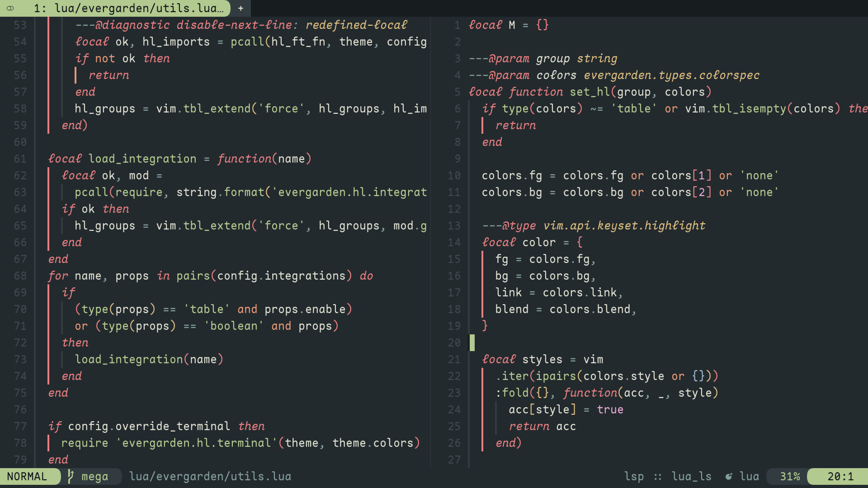
Task: Click props.enable on line 70
Action: pyautogui.click(x=305, y=310)
